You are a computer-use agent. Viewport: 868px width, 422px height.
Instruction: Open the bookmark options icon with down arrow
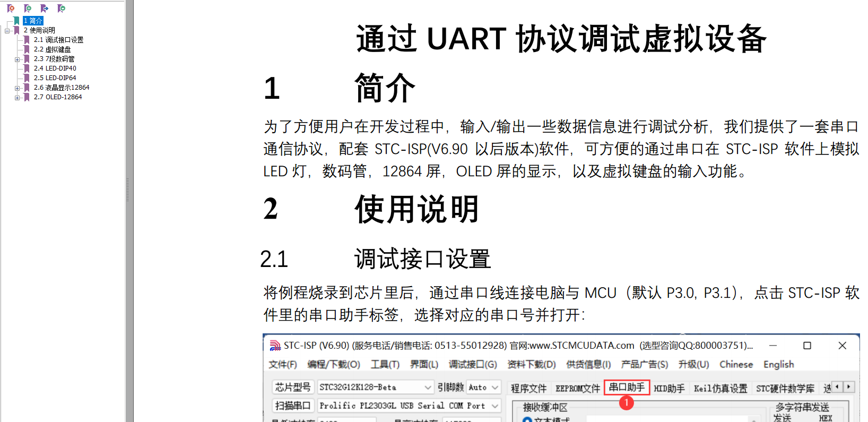[62, 8]
